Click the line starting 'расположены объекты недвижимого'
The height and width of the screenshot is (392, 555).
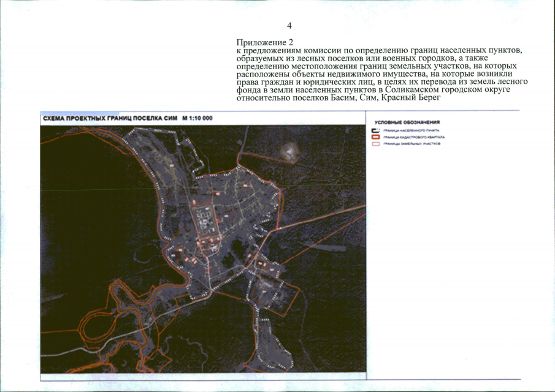(374, 74)
